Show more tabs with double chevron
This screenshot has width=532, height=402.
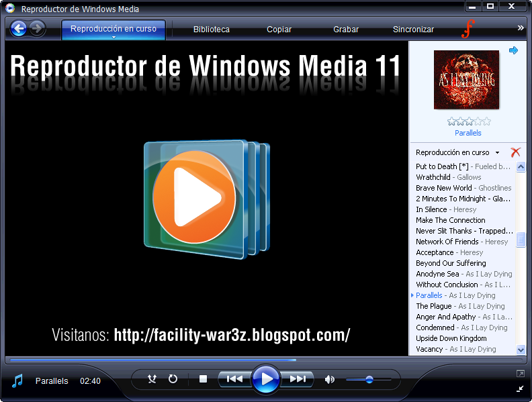click(x=521, y=28)
